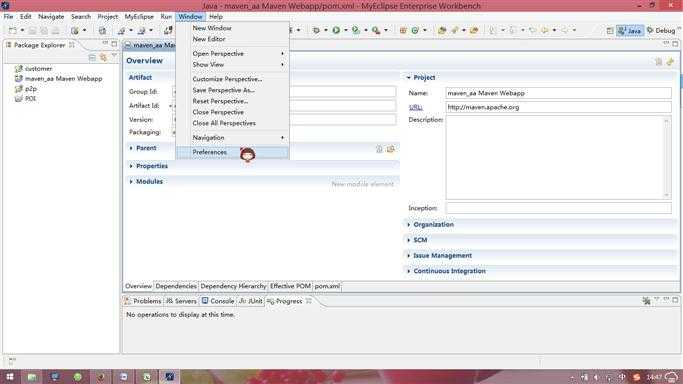Click the green Run button in toolbar

coord(336,30)
